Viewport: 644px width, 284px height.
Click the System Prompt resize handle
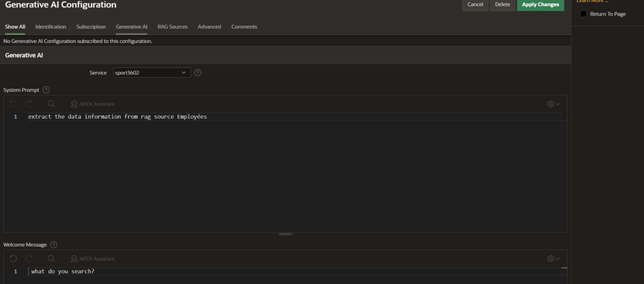click(x=285, y=234)
